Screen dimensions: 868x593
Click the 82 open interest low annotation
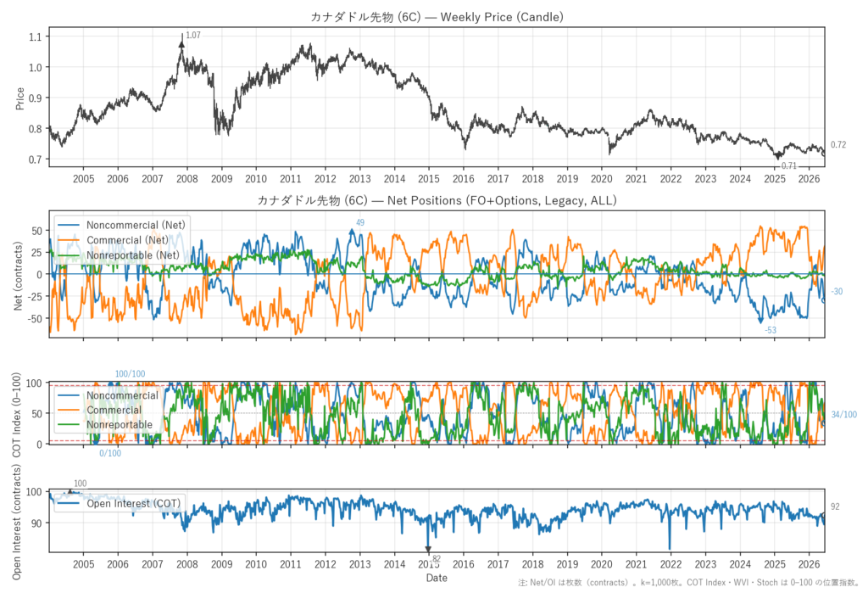pyautogui.click(x=437, y=559)
